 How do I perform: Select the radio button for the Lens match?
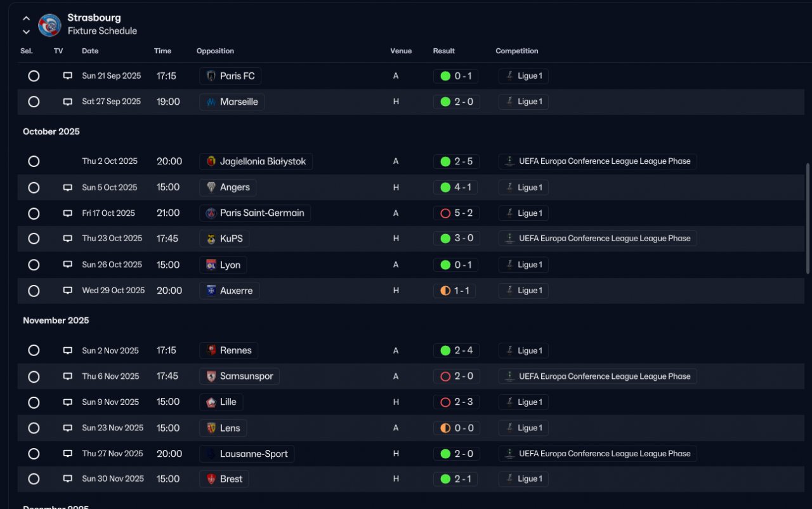tap(34, 428)
